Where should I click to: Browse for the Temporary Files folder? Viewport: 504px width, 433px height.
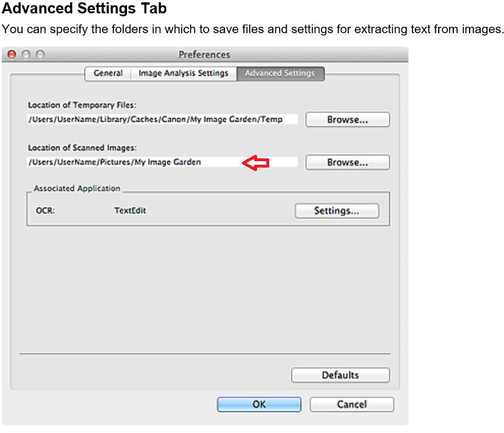click(x=347, y=119)
